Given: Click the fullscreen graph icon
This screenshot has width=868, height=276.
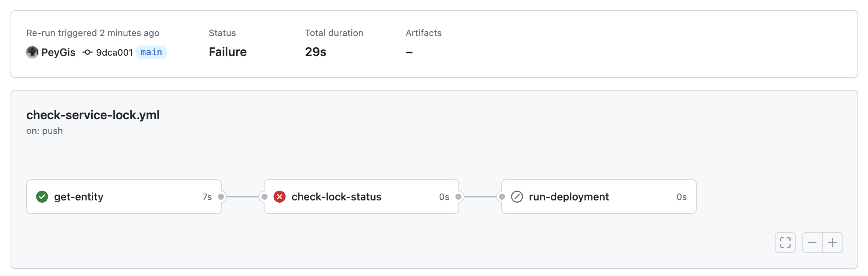Looking at the screenshot, I should coord(785,243).
